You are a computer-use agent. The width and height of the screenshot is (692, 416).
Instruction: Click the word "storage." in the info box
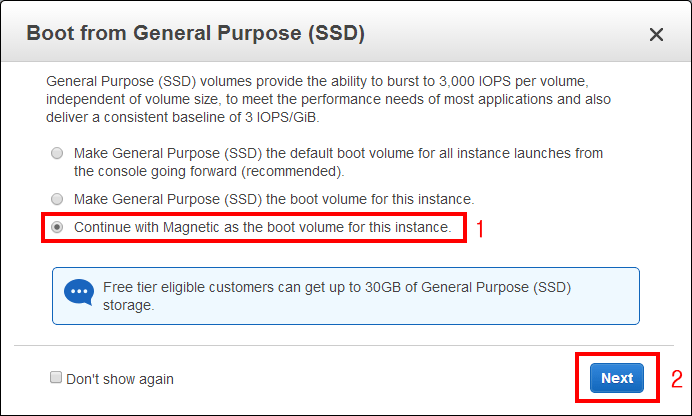[x=129, y=305]
